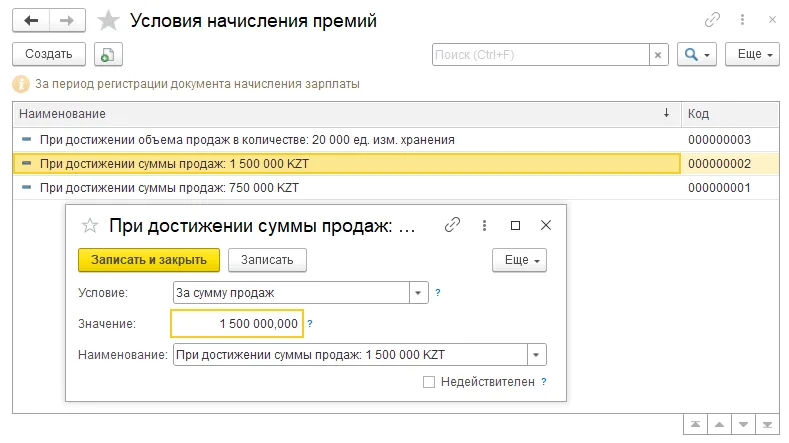Show help for Условие with the question mark
Viewport: 789px width, 443px height.
coord(438,292)
